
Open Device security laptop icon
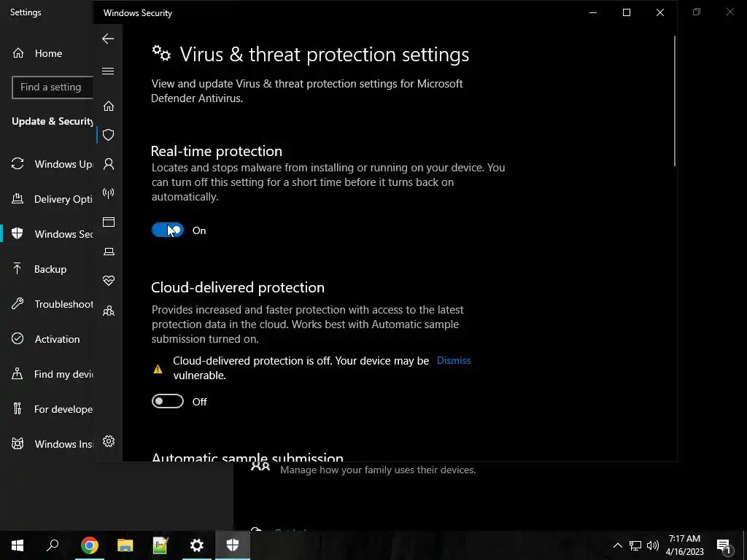109,252
